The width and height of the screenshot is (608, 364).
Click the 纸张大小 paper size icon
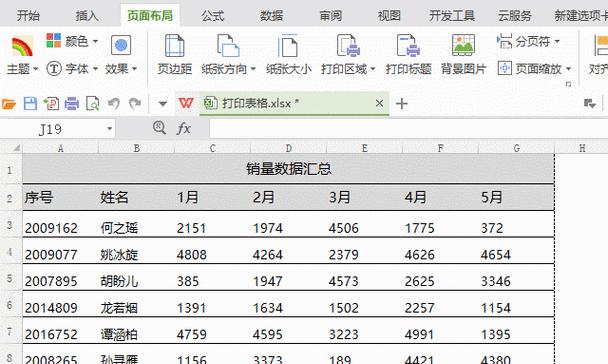288,47
